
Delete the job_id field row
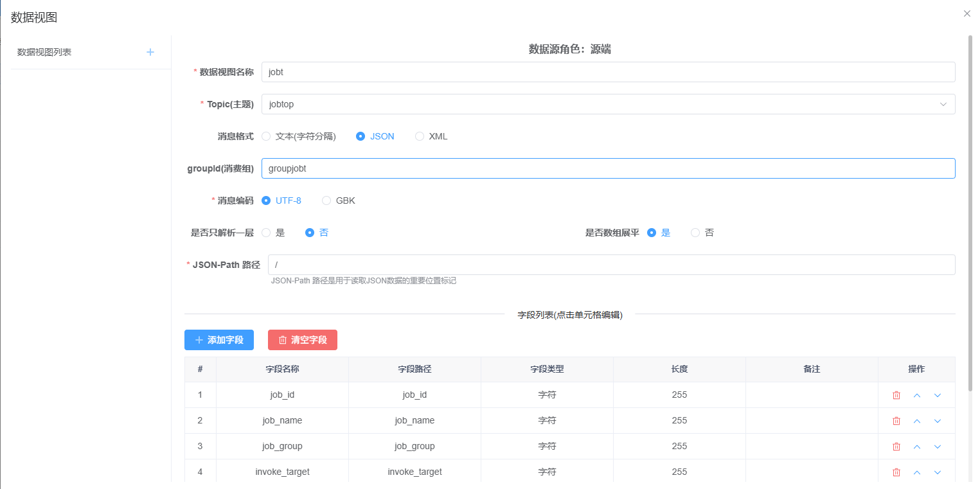896,395
